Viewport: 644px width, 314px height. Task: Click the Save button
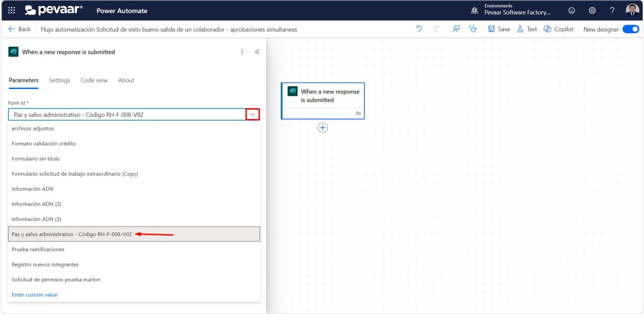[x=499, y=29]
